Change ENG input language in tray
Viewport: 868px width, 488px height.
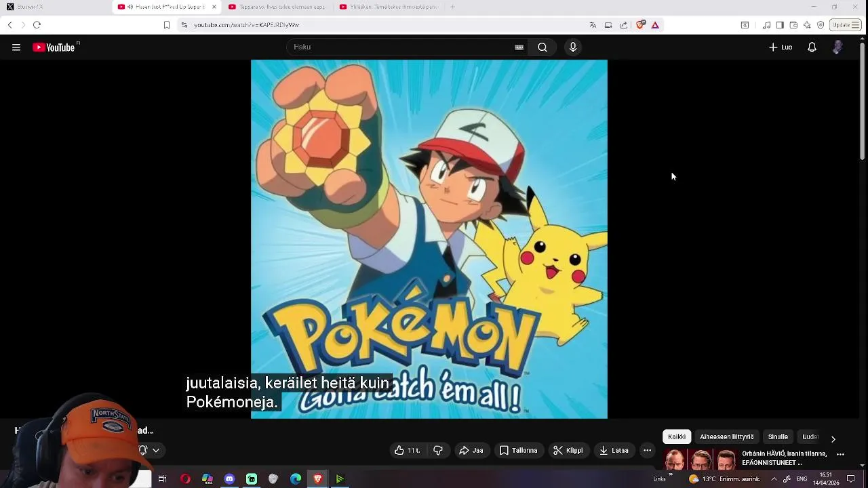tap(802, 479)
